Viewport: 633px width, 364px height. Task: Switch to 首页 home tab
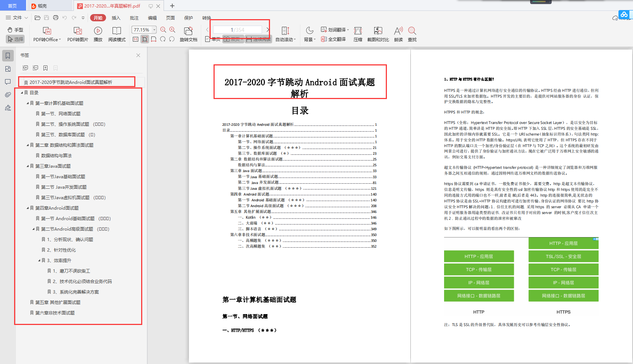coord(13,5)
